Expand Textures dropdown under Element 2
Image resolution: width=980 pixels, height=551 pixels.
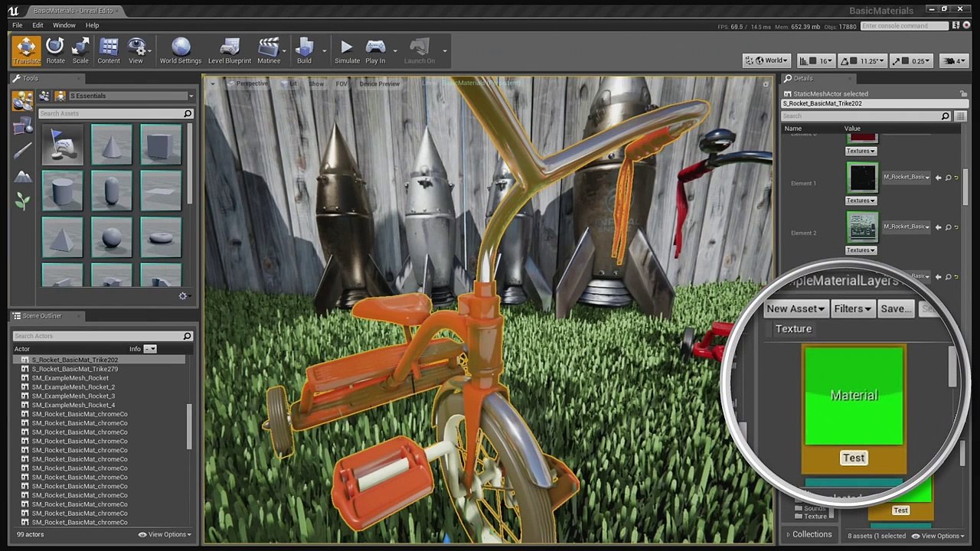[x=861, y=250]
